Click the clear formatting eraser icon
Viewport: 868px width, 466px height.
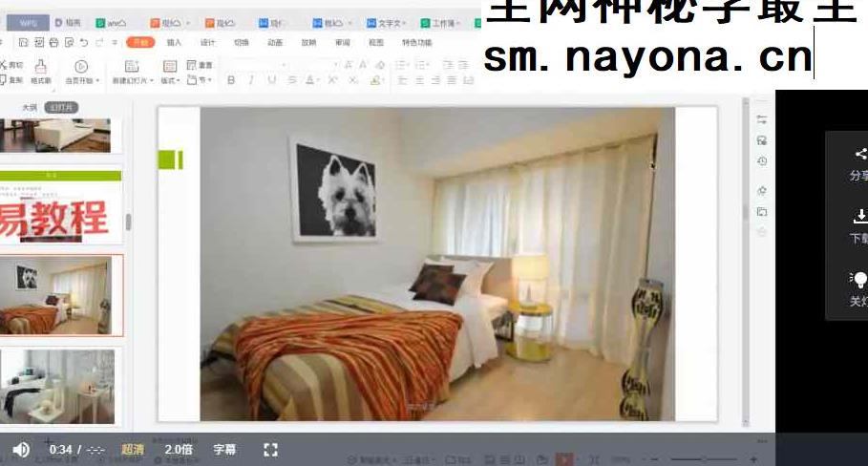pyautogui.click(x=378, y=65)
